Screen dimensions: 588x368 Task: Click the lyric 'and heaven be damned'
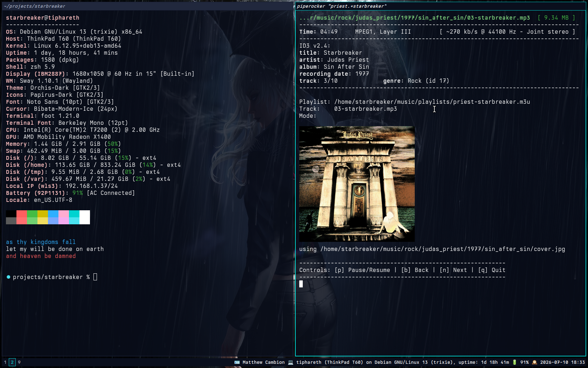tap(41, 256)
